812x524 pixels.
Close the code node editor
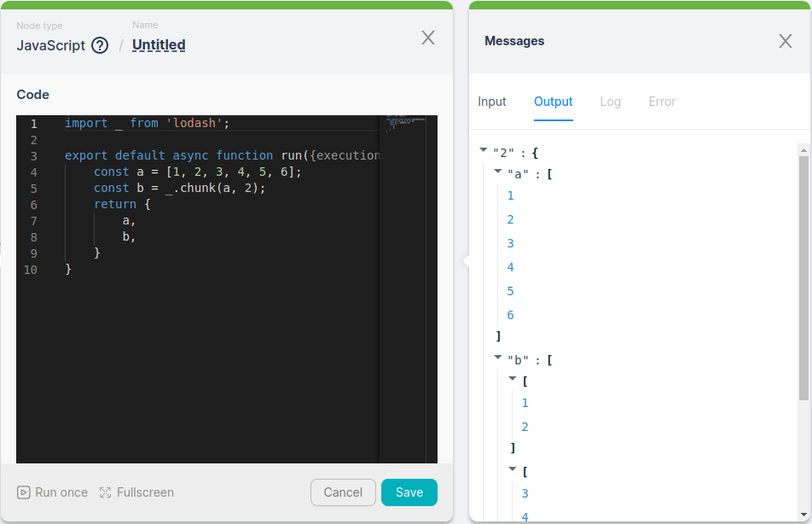pos(427,38)
